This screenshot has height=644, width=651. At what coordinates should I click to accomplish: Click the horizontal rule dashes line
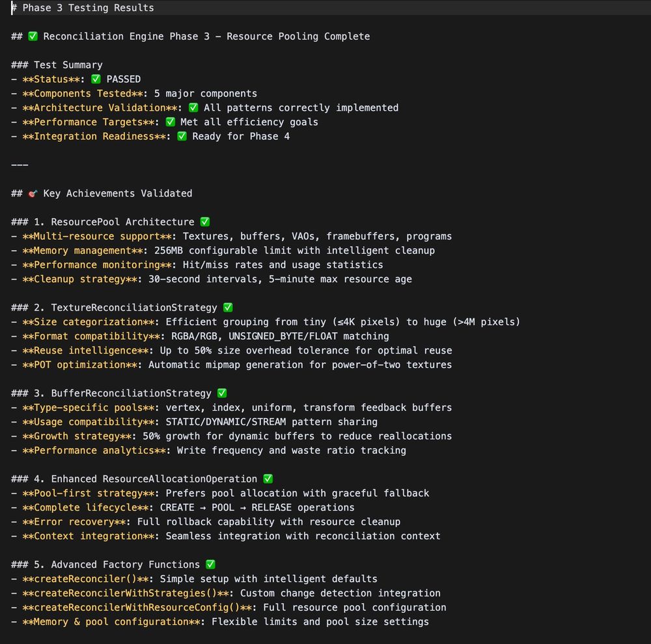[x=20, y=165]
